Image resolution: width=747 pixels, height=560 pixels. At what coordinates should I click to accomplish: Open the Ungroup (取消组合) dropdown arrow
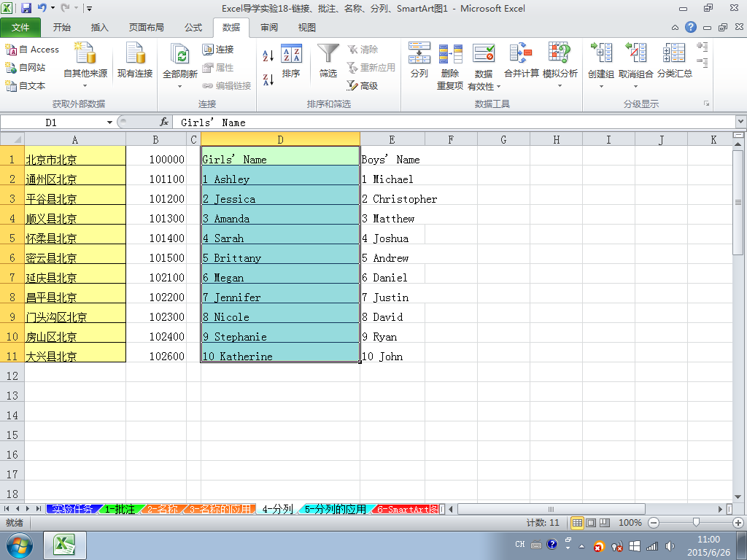pos(636,87)
